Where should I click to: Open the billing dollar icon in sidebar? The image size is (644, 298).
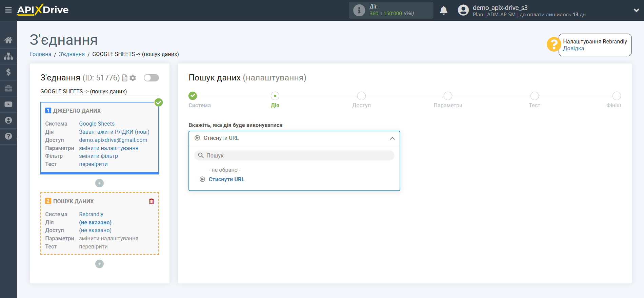pos(8,72)
